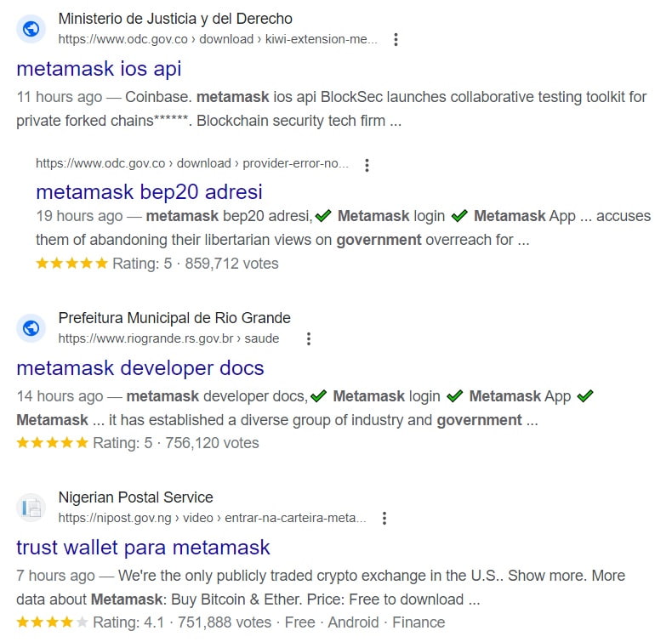Screen dimensions: 672x642
Task: Click the nipost.gov.ng entrar-na-carteira URL
Action: [x=212, y=518]
